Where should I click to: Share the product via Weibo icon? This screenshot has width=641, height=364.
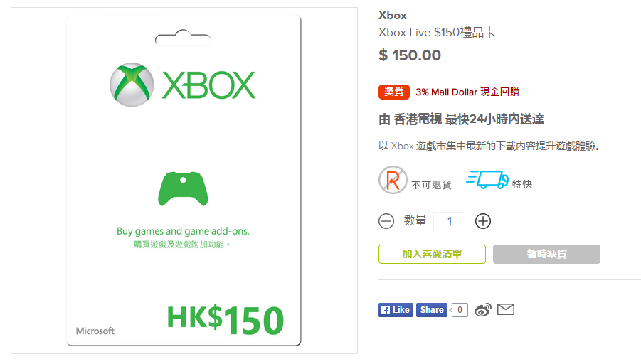tap(483, 310)
